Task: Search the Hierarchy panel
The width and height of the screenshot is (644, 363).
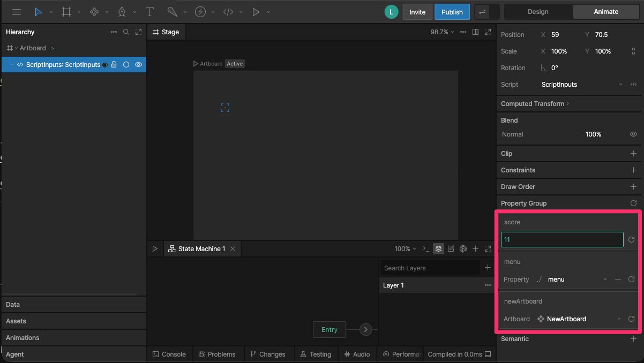Action: pos(126,32)
